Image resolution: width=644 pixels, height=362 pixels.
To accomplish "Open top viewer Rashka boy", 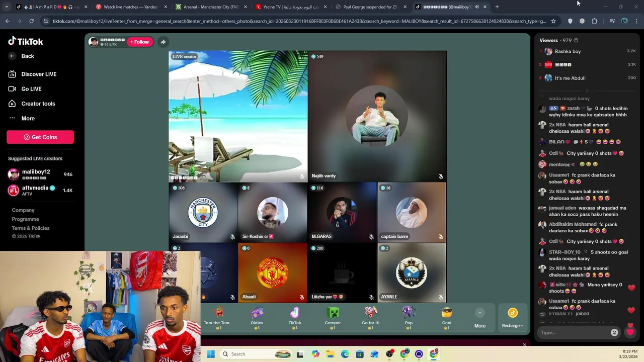I will pyautogui.click(x=588, y=51).
